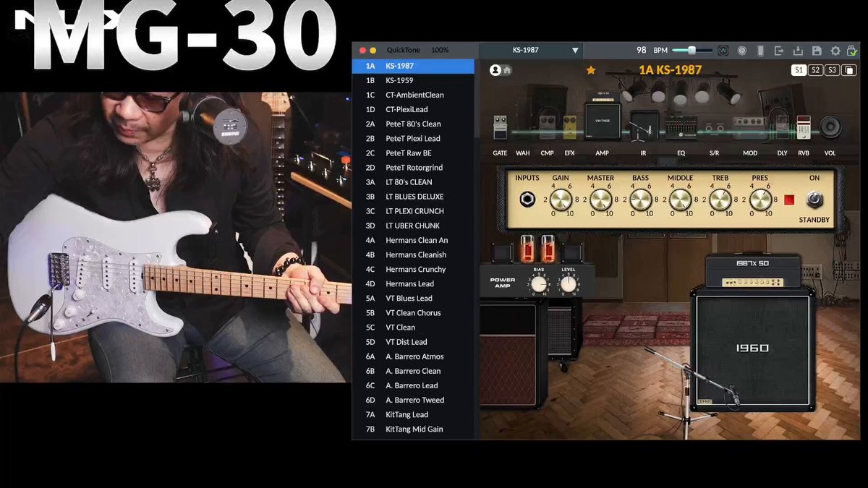Click the power amp BIAS knob

(x=539, y=283)
